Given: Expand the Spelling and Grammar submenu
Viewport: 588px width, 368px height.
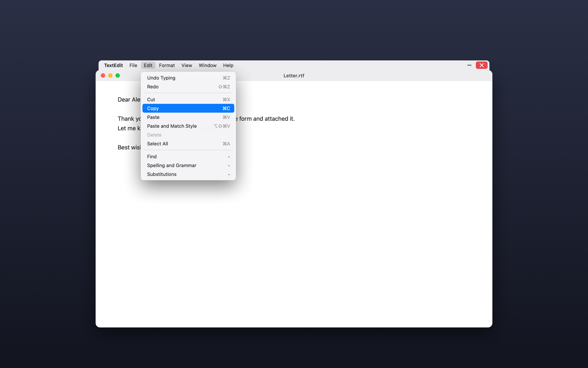Looking at the screenshot, I should coord(188,165).
